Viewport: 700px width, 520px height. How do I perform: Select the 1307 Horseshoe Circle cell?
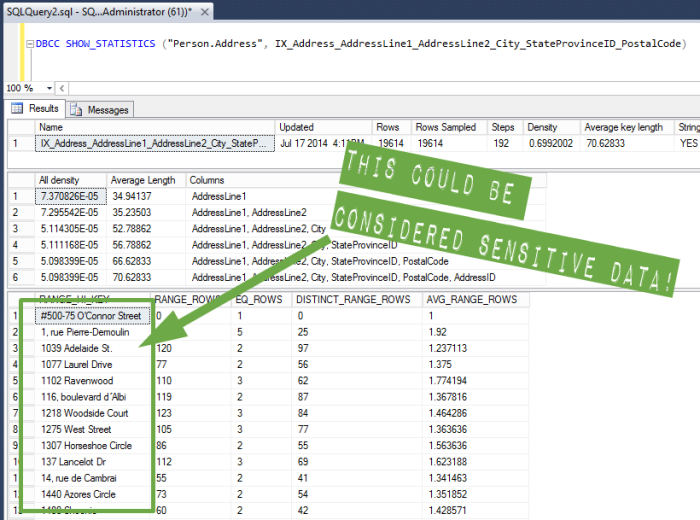pos(92,445)
